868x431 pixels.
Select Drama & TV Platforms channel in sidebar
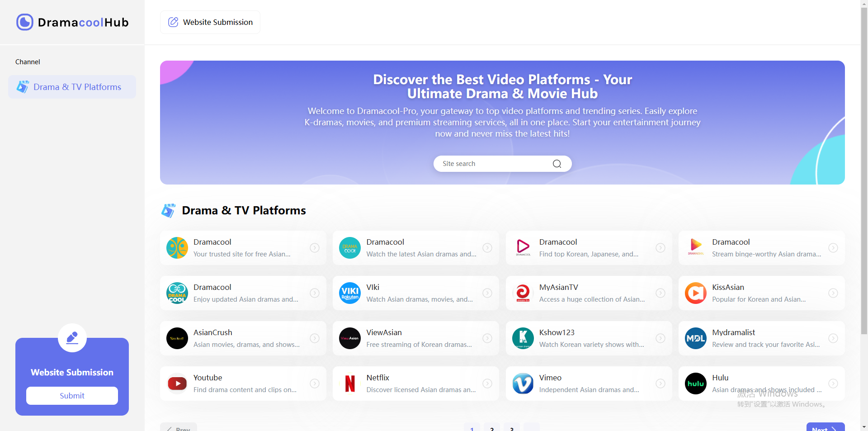(72, 87)
